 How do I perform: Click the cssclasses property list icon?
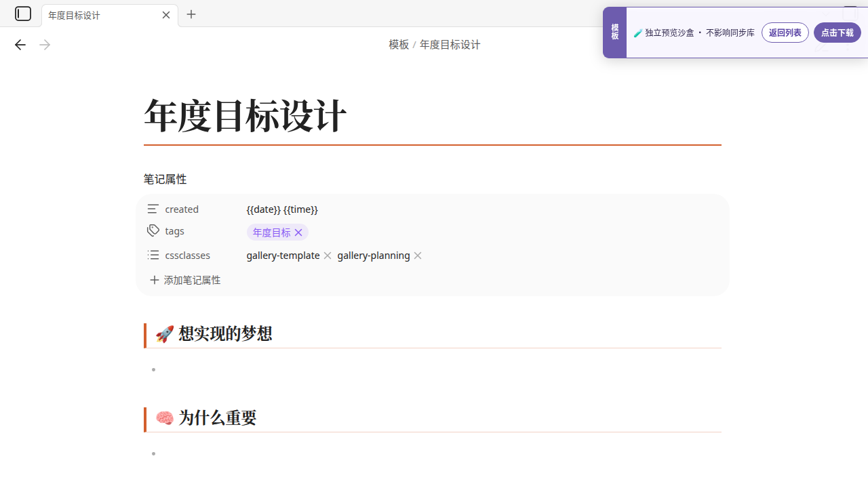click(x=153, y=255)
